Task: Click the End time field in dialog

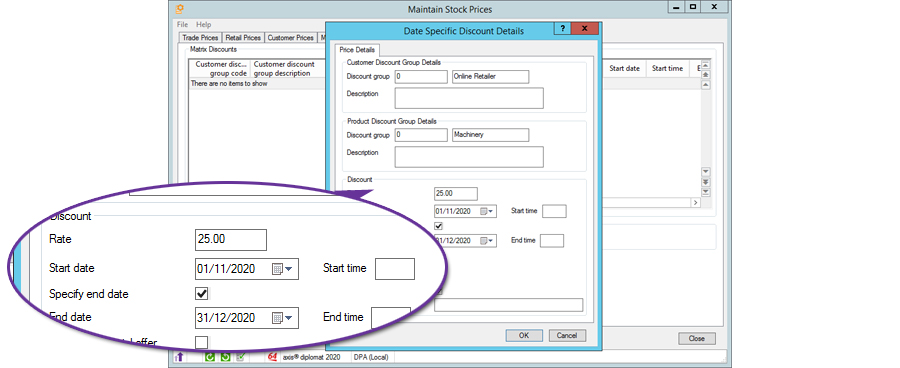Action: tap(552, 241)
